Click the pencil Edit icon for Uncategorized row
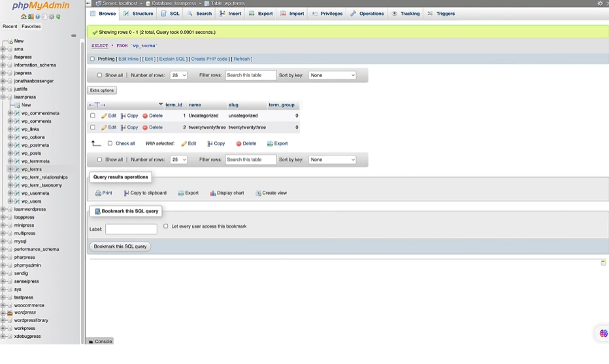Viewport: 609px width, 364px height. pyautogui.click(x=104, y=116)
